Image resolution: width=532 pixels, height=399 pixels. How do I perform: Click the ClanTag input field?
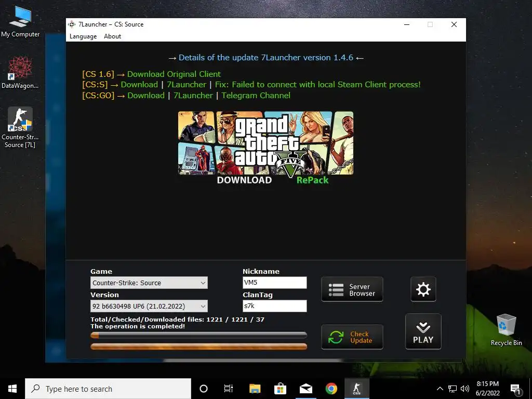point(275,305)
